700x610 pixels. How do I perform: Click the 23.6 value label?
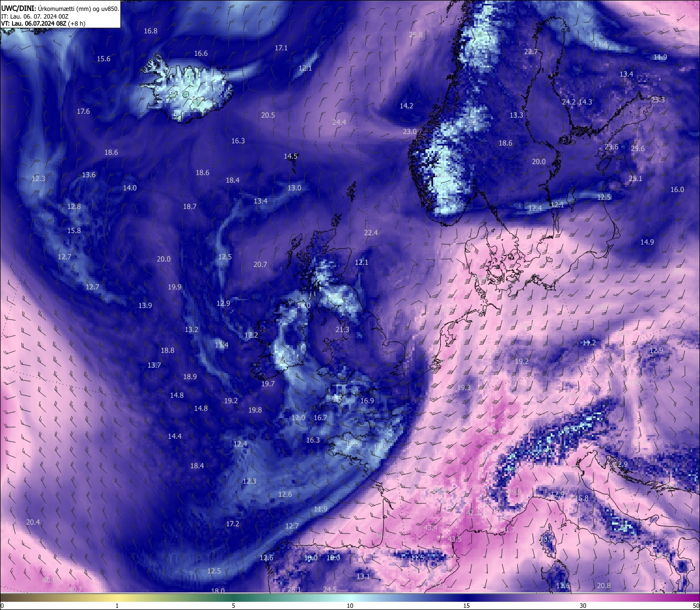611,147
